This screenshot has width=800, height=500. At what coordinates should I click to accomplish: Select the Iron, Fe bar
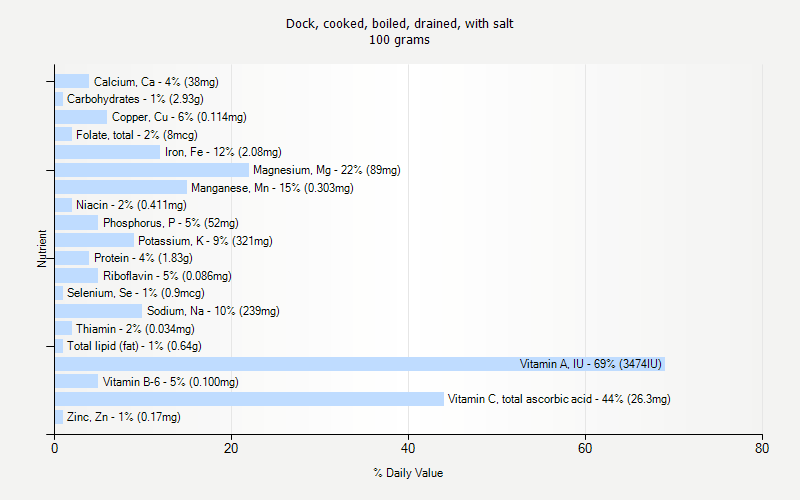pyautogui.click(x=107, y=152)
